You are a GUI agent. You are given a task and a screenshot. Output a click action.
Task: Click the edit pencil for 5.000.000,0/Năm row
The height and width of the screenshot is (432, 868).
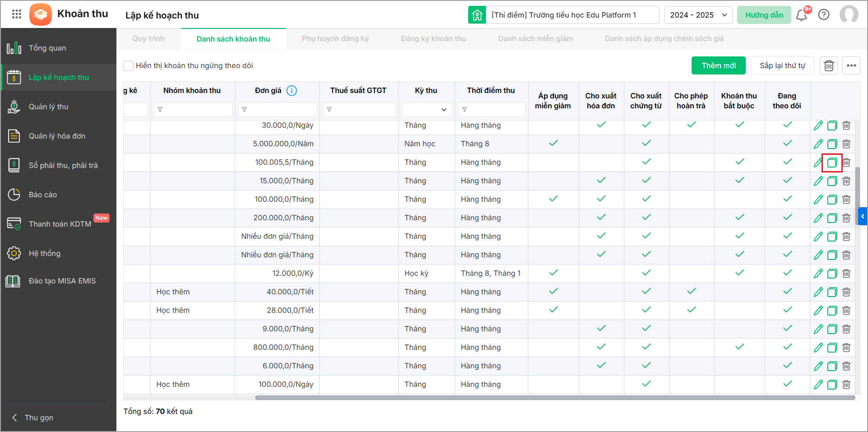pos(818,144)
